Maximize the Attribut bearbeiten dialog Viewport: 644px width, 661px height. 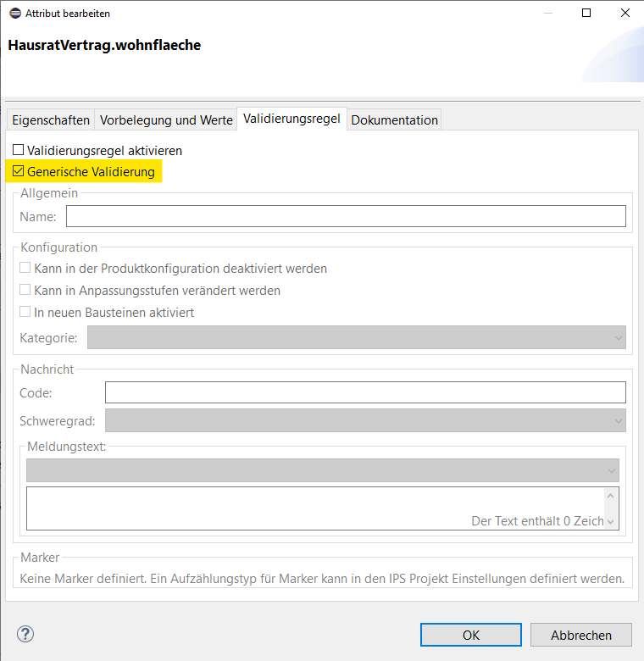point(586,13)
